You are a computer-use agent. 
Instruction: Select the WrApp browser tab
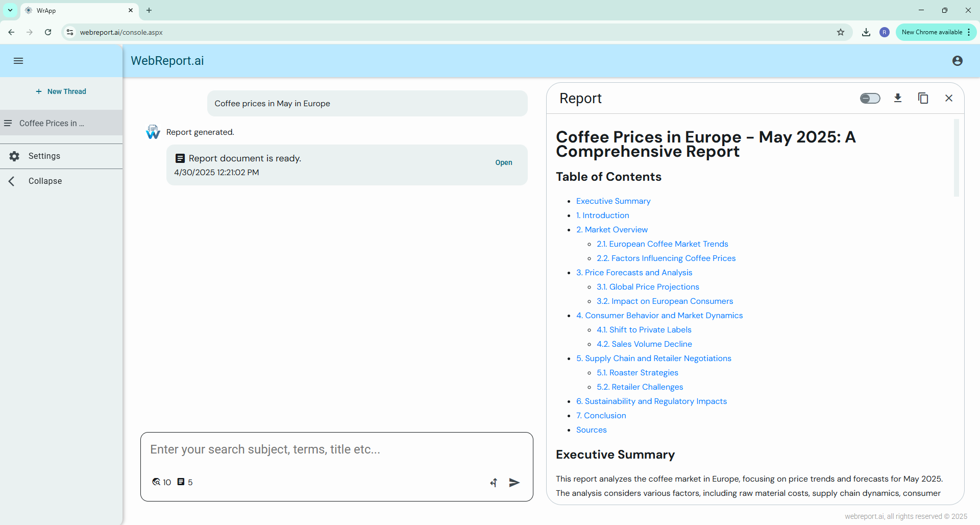80,10
